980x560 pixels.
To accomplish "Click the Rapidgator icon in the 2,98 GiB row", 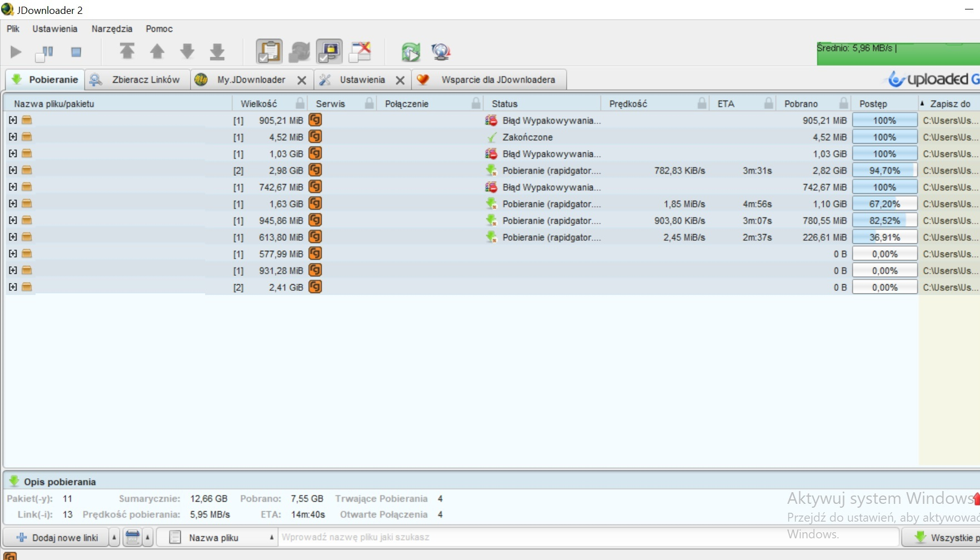I will (315, 170).
